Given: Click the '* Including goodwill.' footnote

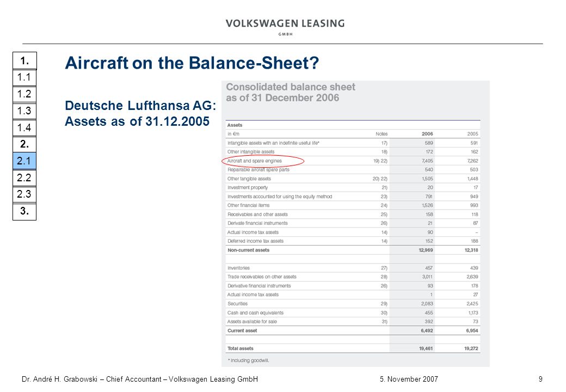Looking at the screenshot, I should [248, 360].
